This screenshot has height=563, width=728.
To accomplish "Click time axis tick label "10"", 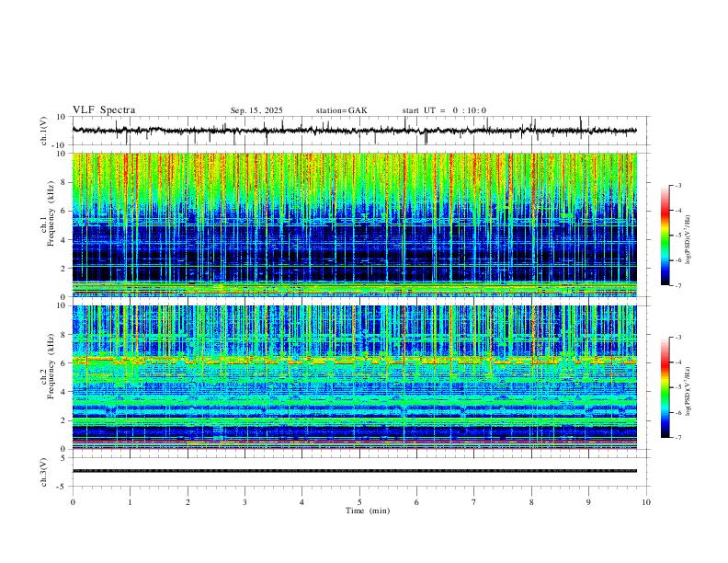I will [x=646, y=502].
